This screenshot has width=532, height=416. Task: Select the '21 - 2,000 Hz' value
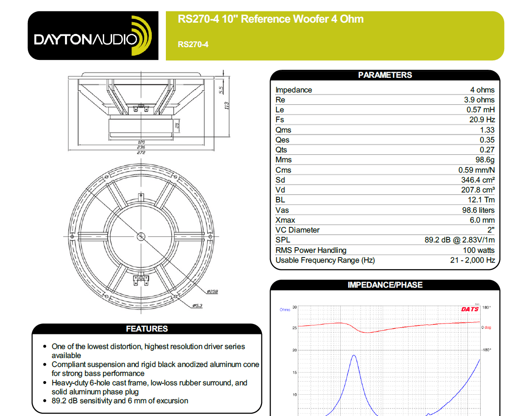[x=472, y=260]
